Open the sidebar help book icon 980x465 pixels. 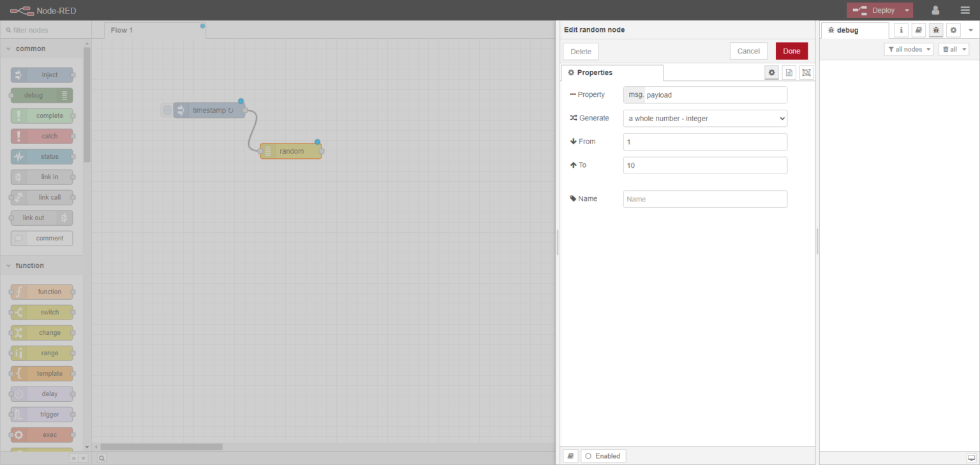tap(918, 30)
